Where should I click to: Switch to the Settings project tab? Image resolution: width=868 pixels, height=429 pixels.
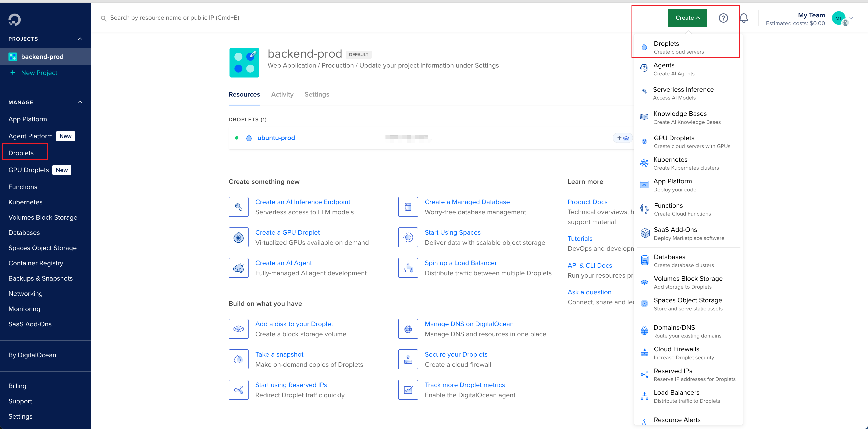click(316, 95)
